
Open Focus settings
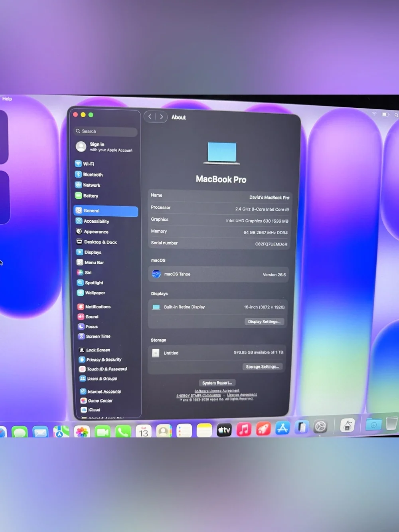[x=88, y=326]
